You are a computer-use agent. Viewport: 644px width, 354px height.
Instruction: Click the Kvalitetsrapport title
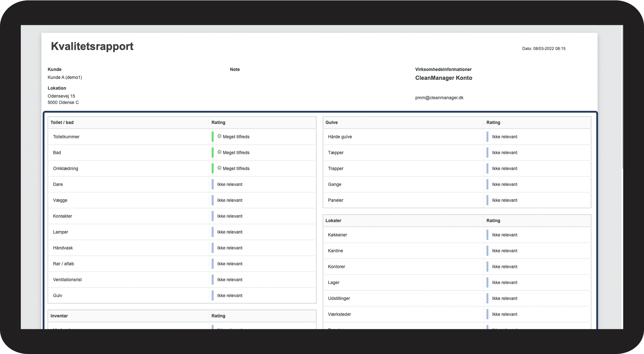pos(92,46)
